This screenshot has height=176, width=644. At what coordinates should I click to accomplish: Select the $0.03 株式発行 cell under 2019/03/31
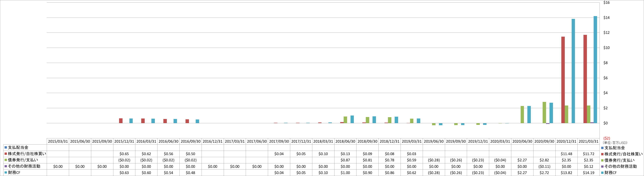pyautogui.click(x=412, y=154)
